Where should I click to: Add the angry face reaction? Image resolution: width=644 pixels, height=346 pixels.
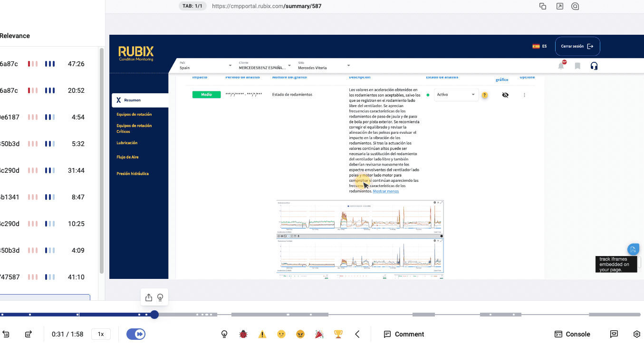pyautogui.click(x=300, y=334)
